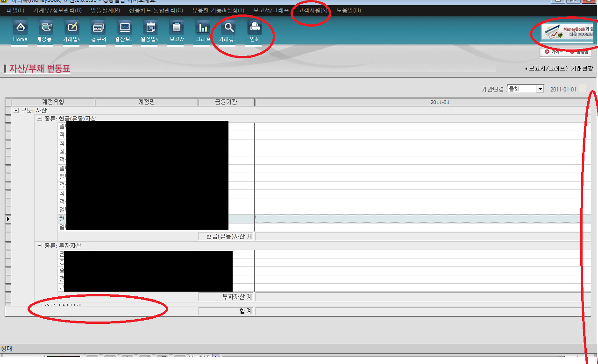This screenshot has height=364, width=598.
Task: Open account registration (계정등록) toolbar icon
Action: [45, 28]
